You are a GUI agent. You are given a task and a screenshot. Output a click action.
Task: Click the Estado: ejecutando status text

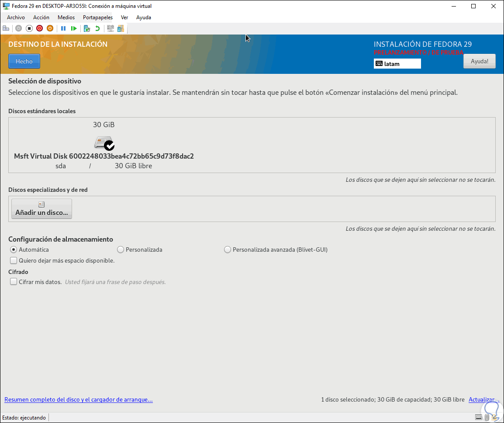[x=24, y=417]
